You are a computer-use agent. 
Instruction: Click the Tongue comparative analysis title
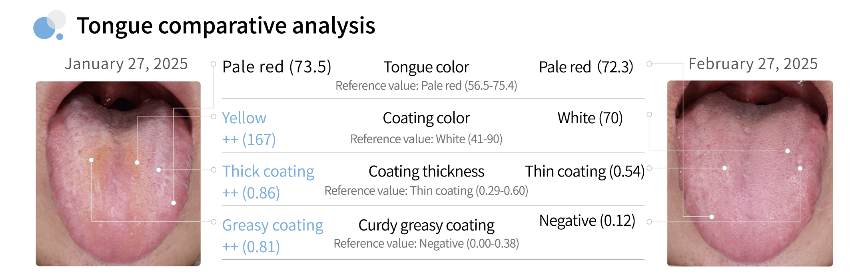click(226, 26)
